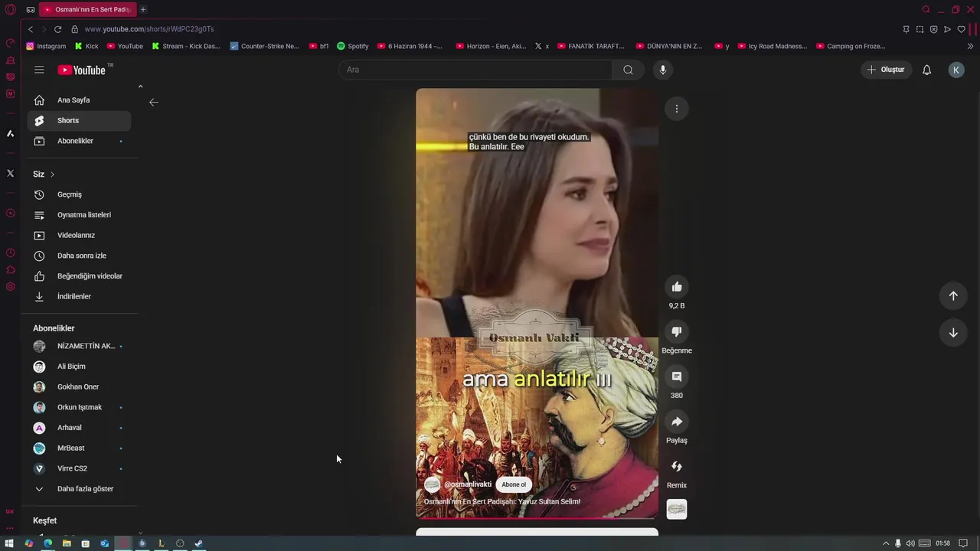Open Windows Start menu
The image size is (980, 551).
coord(9,543)
